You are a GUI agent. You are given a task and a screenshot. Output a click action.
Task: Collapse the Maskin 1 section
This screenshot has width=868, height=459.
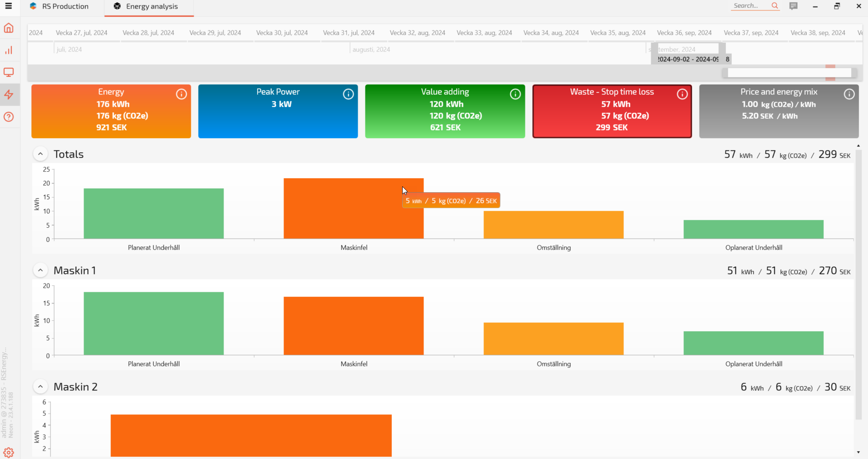(x=40, y=270)
